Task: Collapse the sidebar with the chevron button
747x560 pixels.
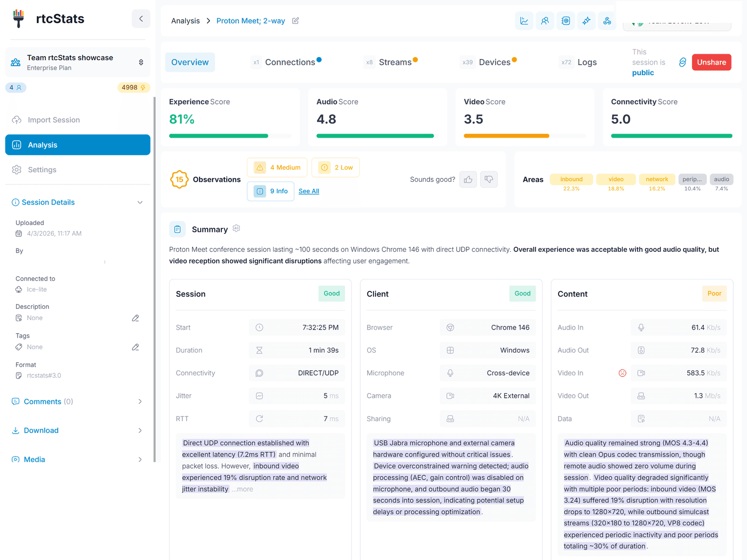Action: tap(141, 19)
